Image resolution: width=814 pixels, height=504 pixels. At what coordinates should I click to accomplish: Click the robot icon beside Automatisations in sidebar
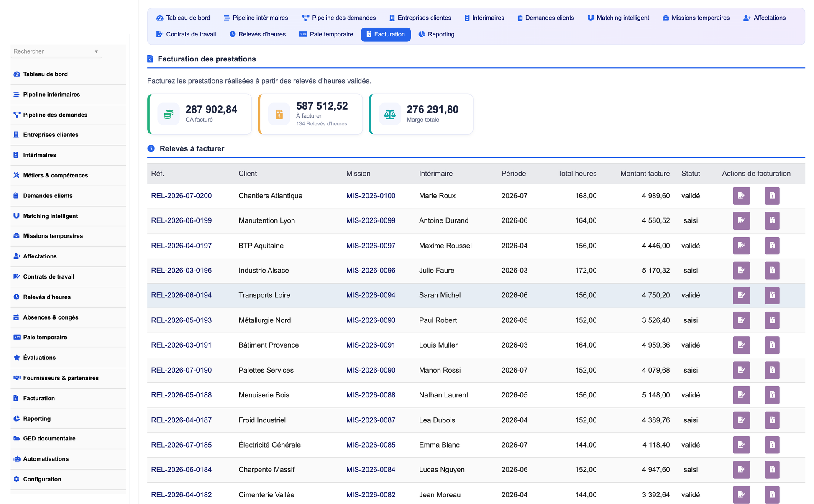click(17, 459)
